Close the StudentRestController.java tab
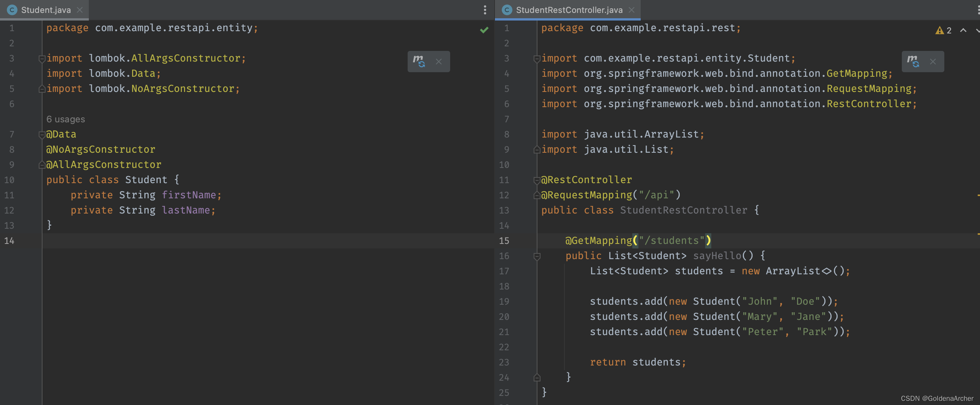 (632, 10)
